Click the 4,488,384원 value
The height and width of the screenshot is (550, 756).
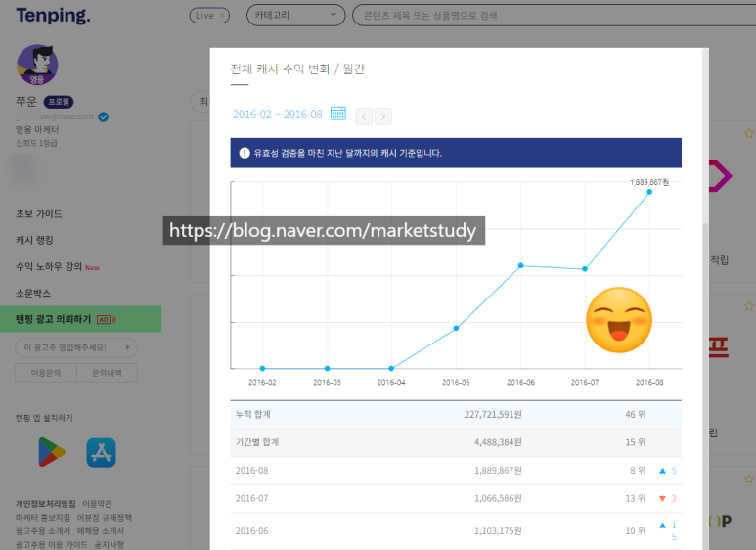(498, 442)
